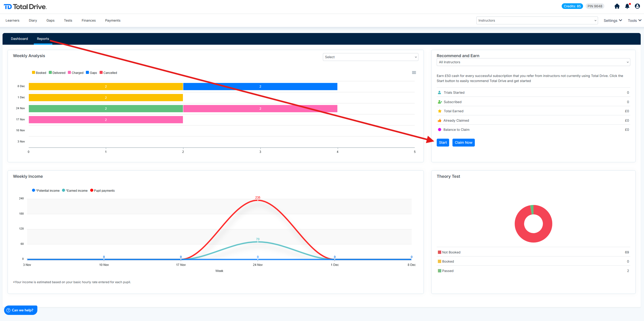
Task: Click the Total Earned star icon
Action: point(439,111)
